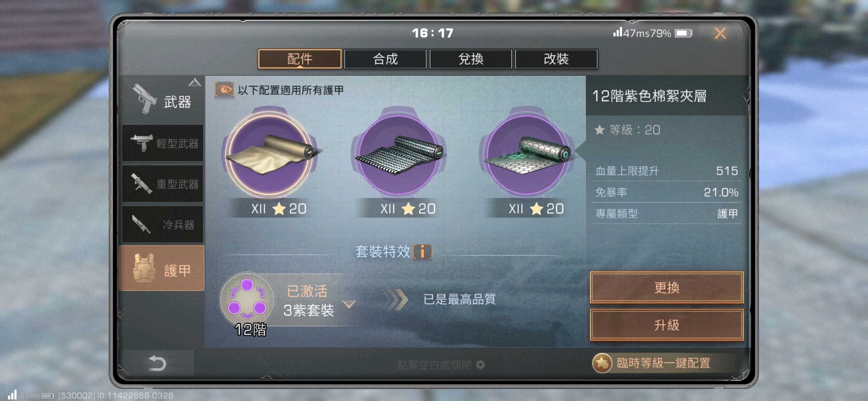The image size is (868, 401).
Task: Click the 升級 button
Action: click(x=667, y=325)
